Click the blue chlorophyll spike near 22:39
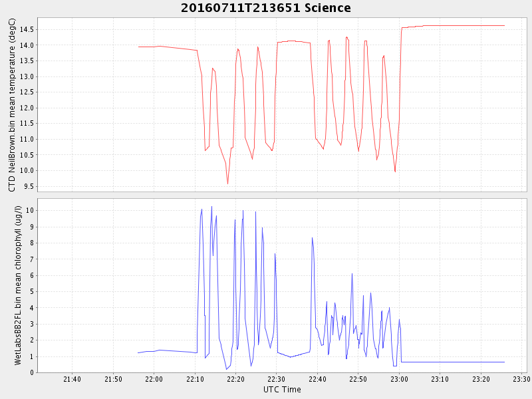532x399 pixels. pos(312,238)
